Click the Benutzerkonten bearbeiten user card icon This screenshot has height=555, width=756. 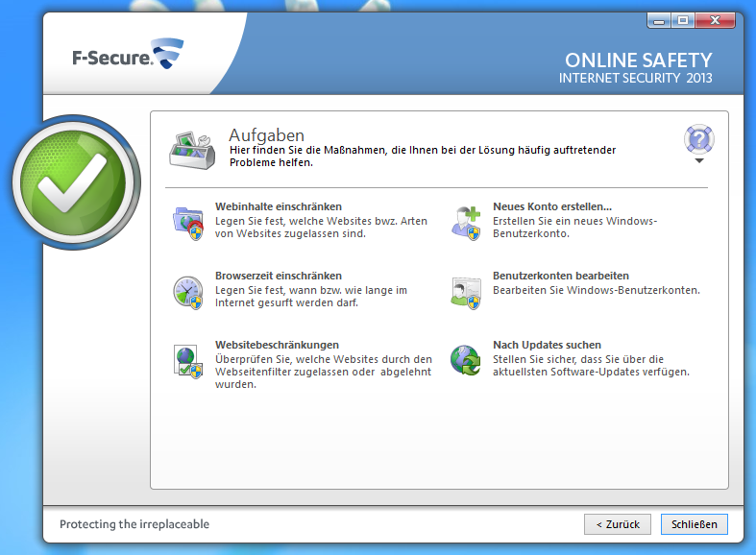click(466, 293)
